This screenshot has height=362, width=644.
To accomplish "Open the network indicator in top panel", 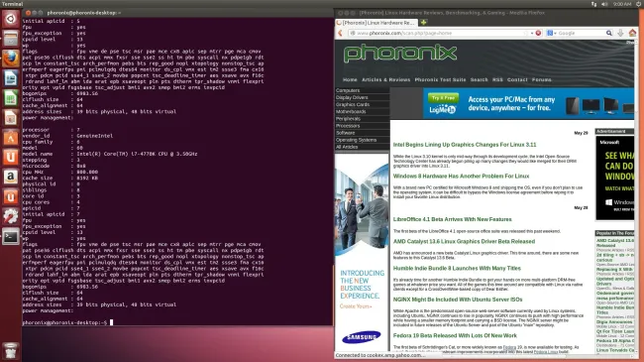I will pyautogui.click(x=593, y=4).
